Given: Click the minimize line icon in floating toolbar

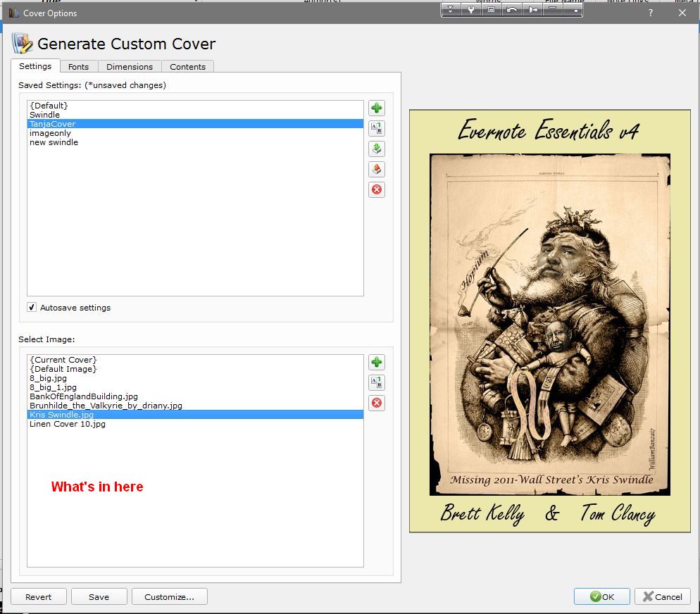Looking at the screenshot, I should [x=553, y=9].
